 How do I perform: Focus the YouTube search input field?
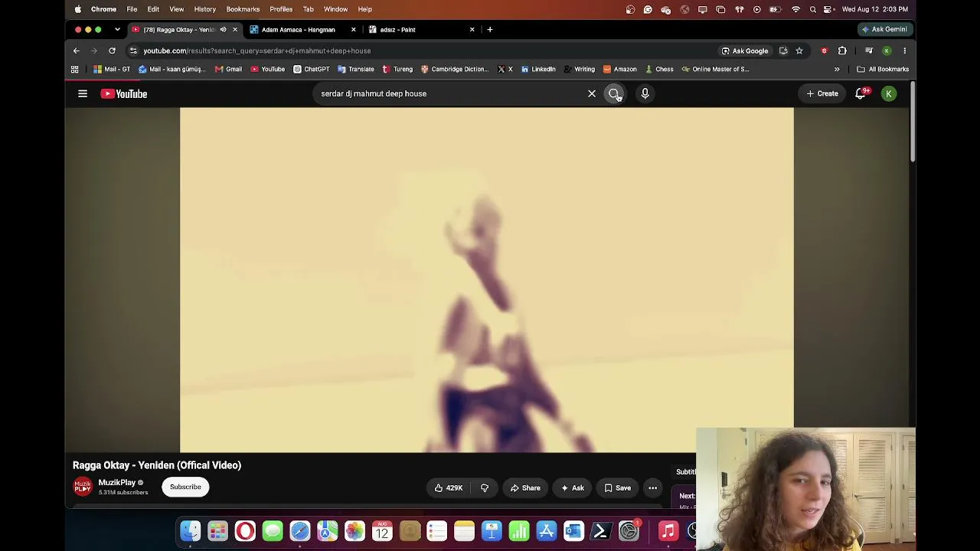[450, 93]
